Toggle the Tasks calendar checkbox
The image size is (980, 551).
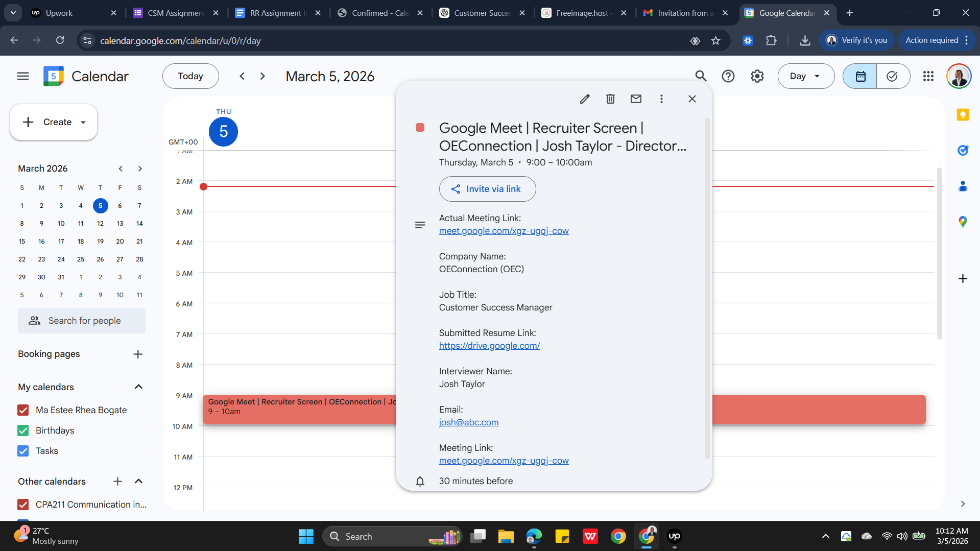(x=23, y=451)
